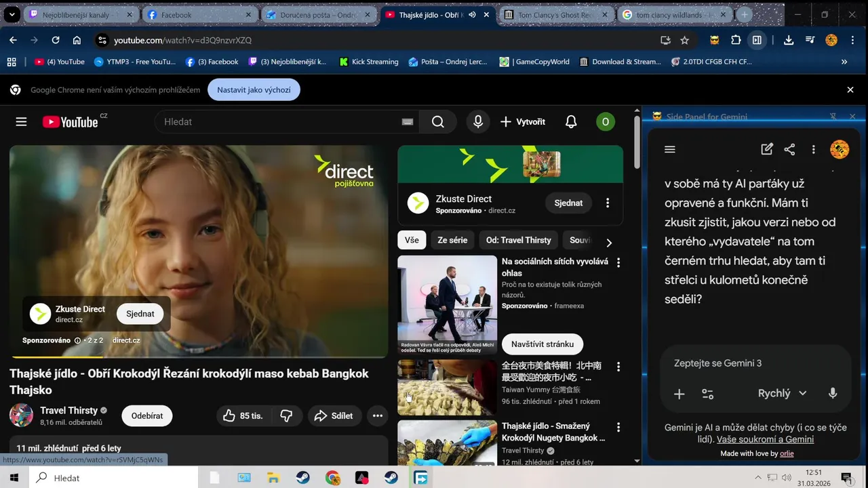The height and width of the screenshot is (488, 868).
Task: Click the YouTube page vertical scrollbar
Action: 637,142
